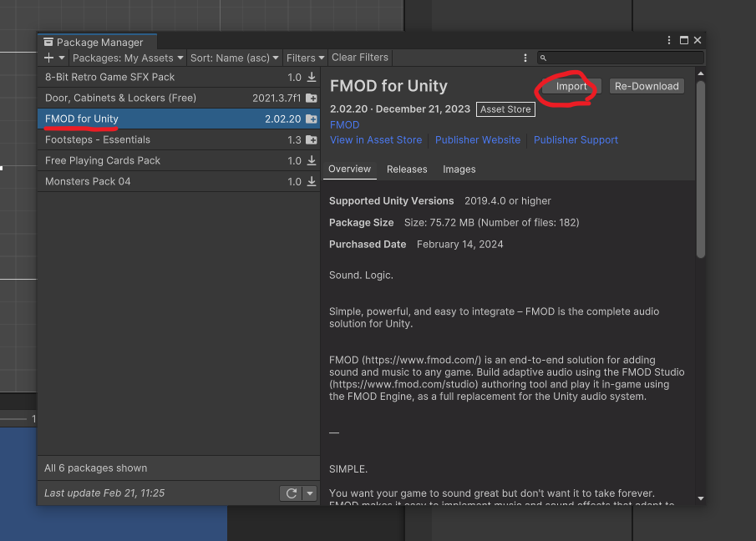
Task: Click import icon on FMOD for Unity row
Action: [x=312, y=119]
